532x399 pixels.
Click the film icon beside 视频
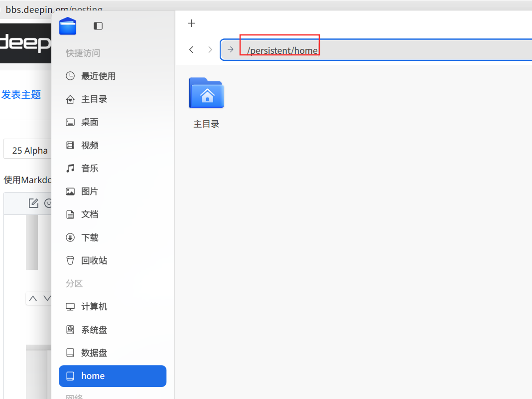[70, 145]
